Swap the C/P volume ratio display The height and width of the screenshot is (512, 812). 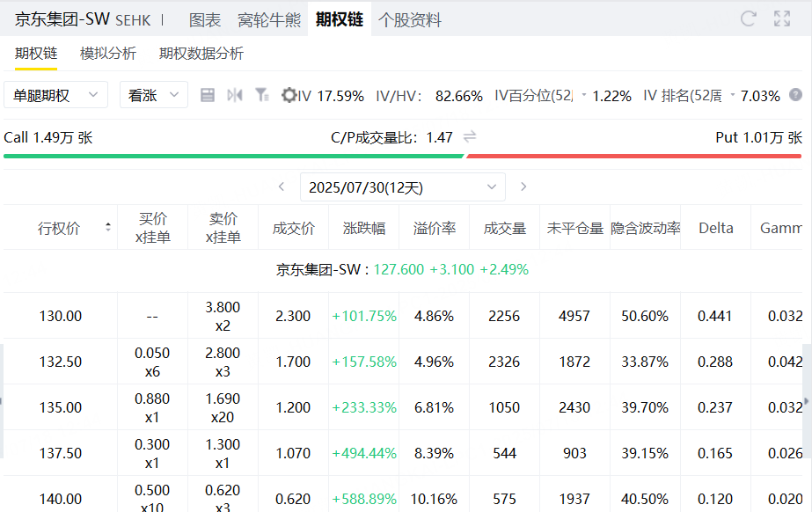470,136
